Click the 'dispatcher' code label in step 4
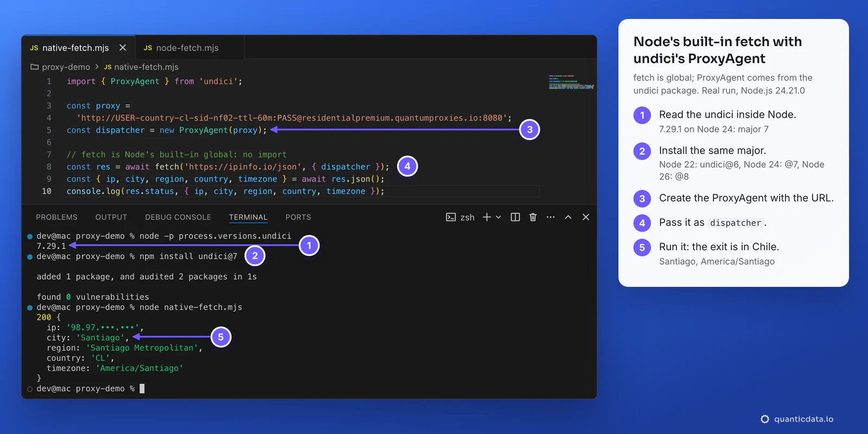The height and width of the screenshot is (434, 868). pyautogui.click(x=736, y=223)
